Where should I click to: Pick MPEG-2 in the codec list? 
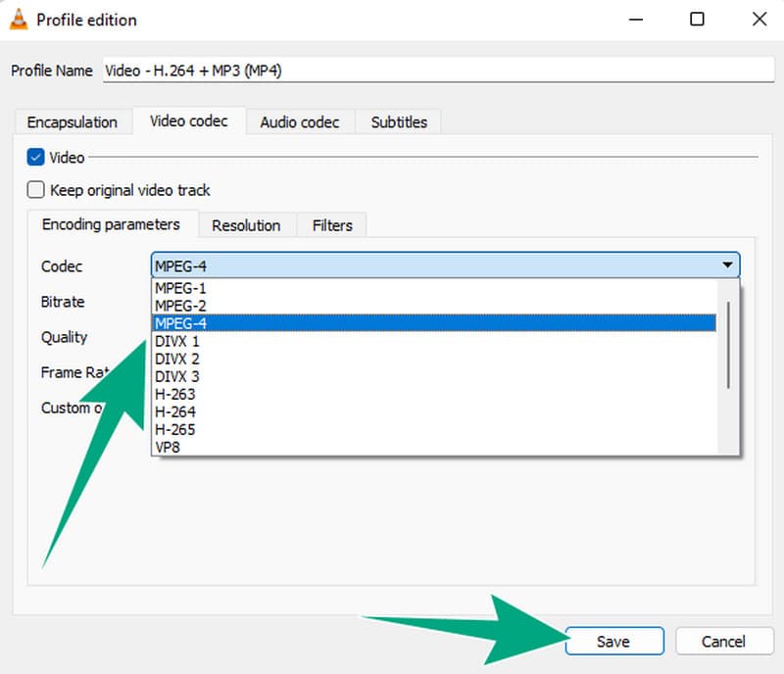pos(180,306)
